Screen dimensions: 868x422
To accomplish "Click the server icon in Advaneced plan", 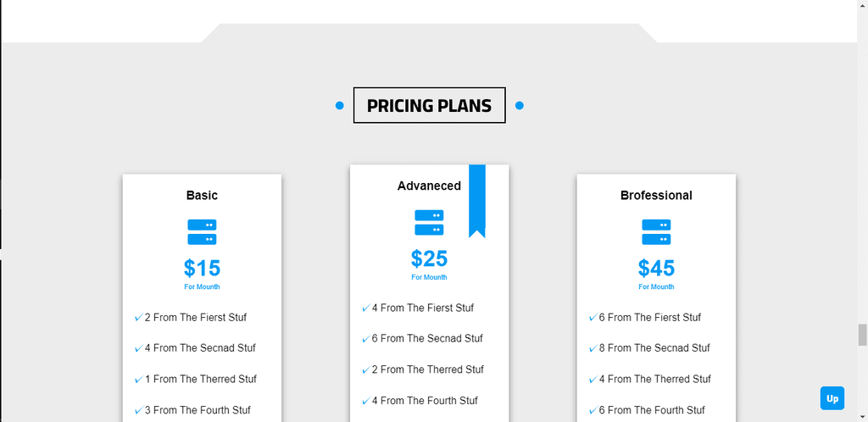I will 429,222.
